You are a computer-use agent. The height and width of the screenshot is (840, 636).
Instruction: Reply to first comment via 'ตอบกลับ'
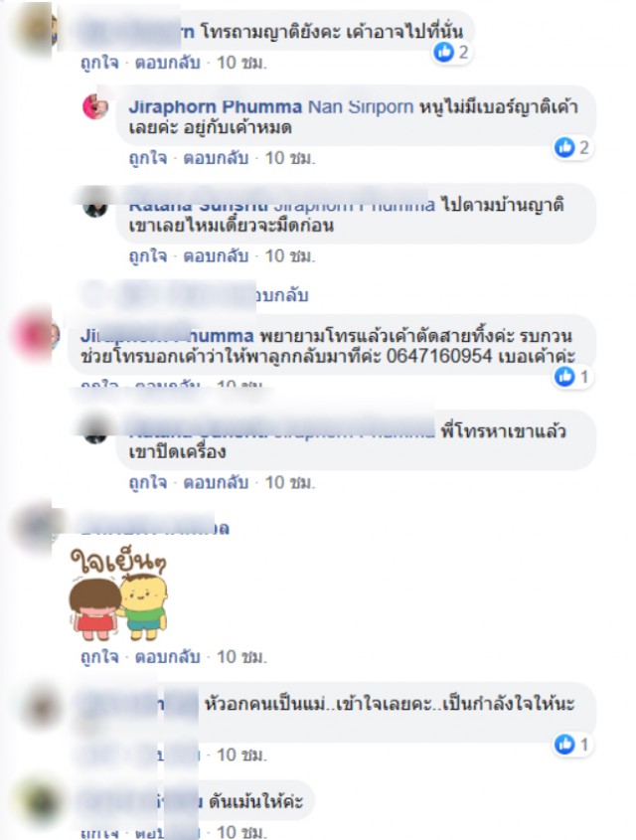tap(168, 63)
